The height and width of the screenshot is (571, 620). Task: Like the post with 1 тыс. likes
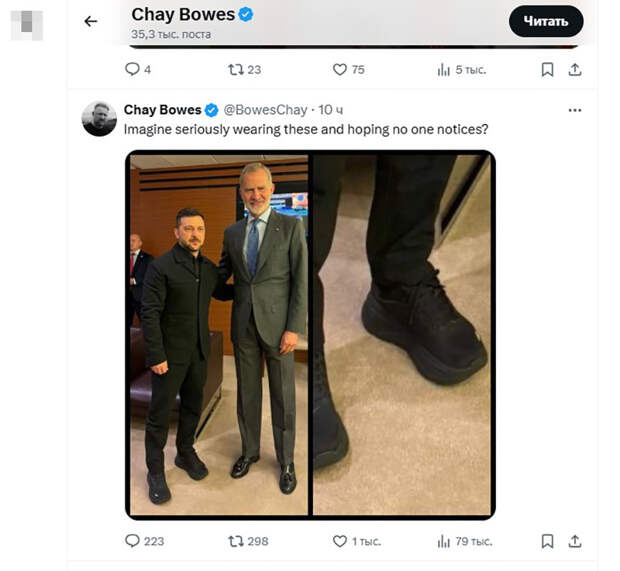(x=340, y=541)
